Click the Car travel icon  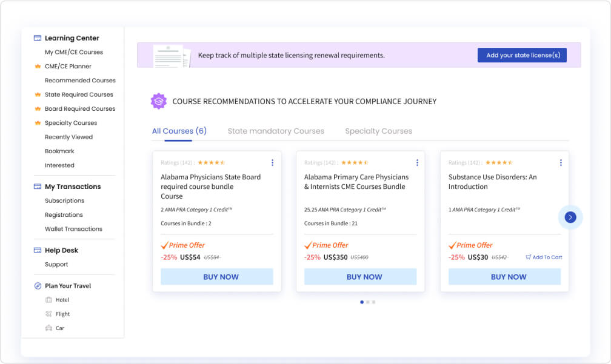click(48, 328)
